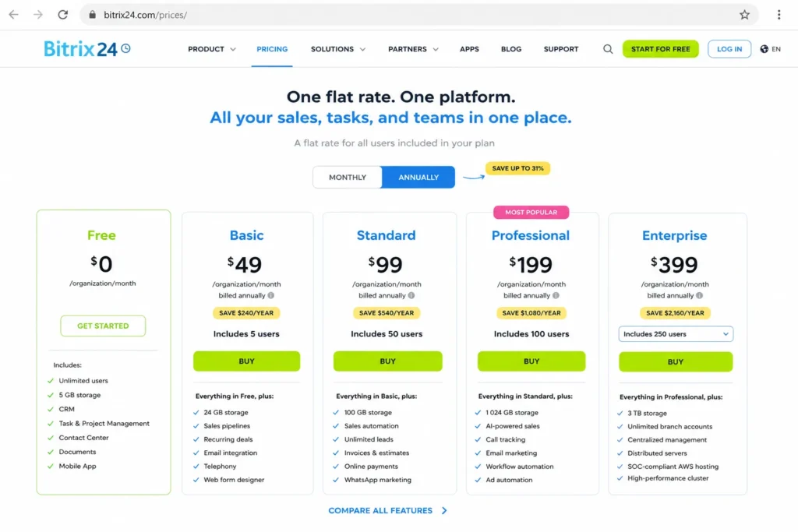Screen dimensions: 798x532
Task: Click the Log In button
Action: (x=729, y=49)
